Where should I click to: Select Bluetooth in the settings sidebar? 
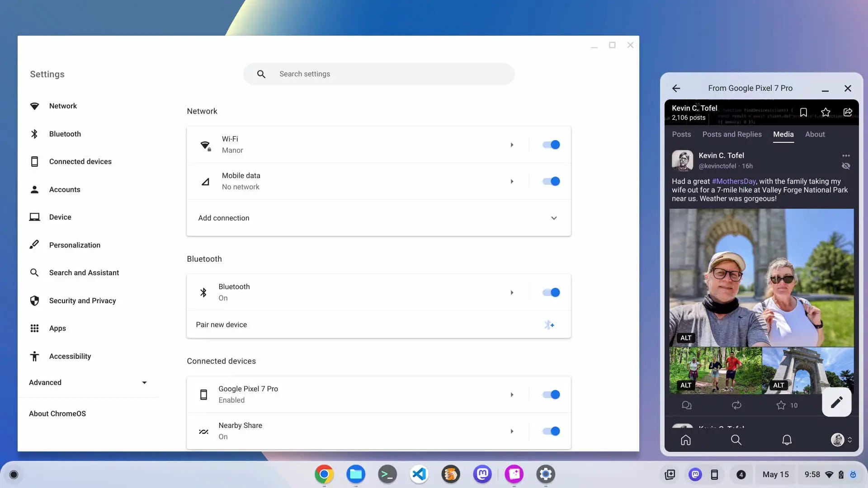[65, 134]
